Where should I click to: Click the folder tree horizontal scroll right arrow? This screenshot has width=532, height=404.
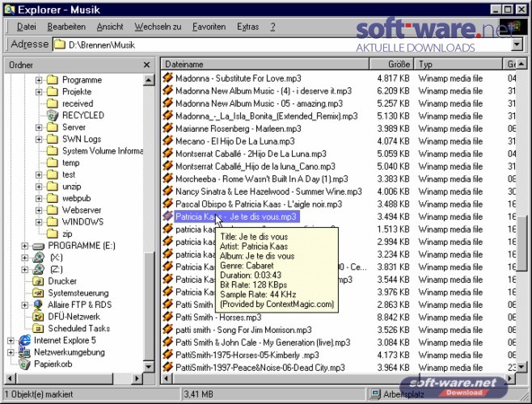coord(137,378)
